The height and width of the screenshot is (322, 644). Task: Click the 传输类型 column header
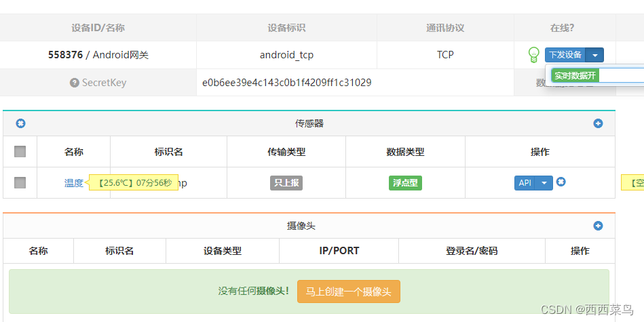coord(286,152)
